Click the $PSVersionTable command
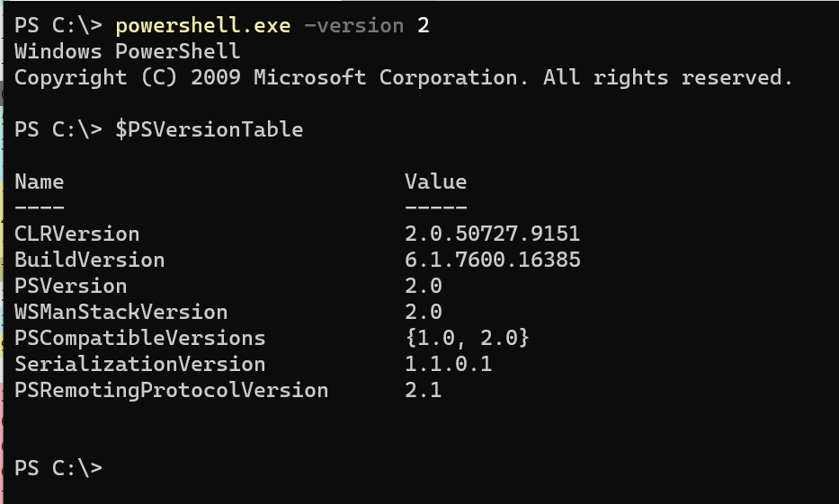The image size is (839, 504). (x=210, y=129)
